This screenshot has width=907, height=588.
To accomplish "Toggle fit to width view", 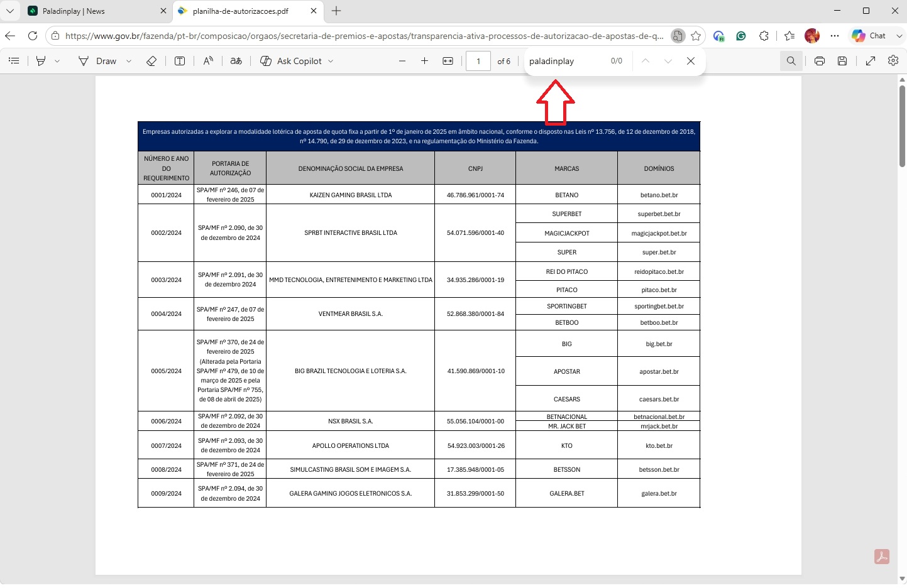I will click(448, 61).
